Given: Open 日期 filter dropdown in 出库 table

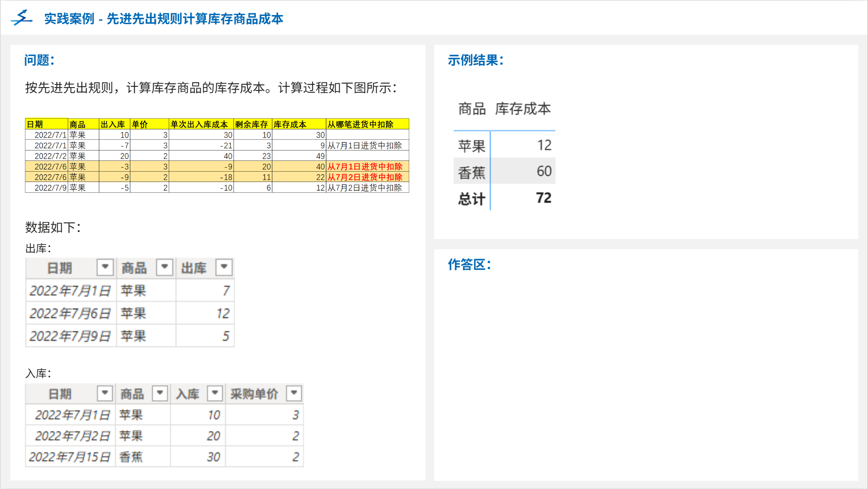Looking at the screenshot, I should point(105,267).
